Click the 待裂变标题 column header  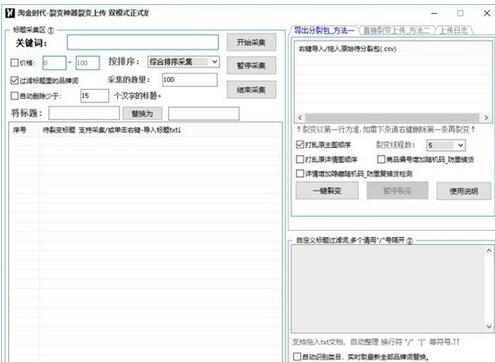[x=112, y=130]
